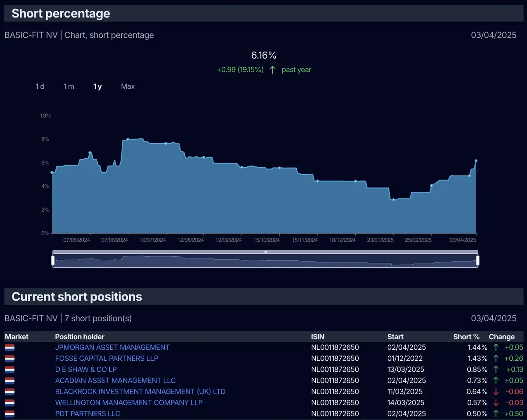This screenshot has width=527, height=420.
Task: Click the 6.16% current short percentage value
Action: [263, 55]
